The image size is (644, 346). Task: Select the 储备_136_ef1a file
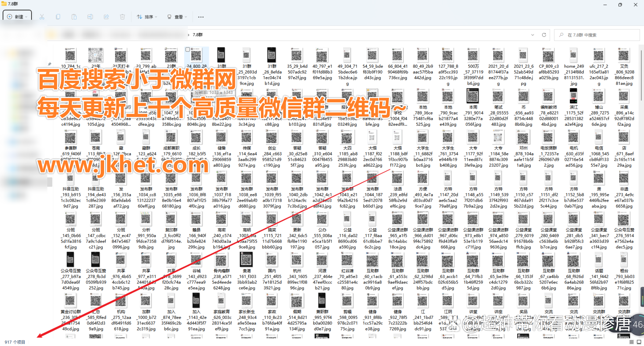pos(221,148)
